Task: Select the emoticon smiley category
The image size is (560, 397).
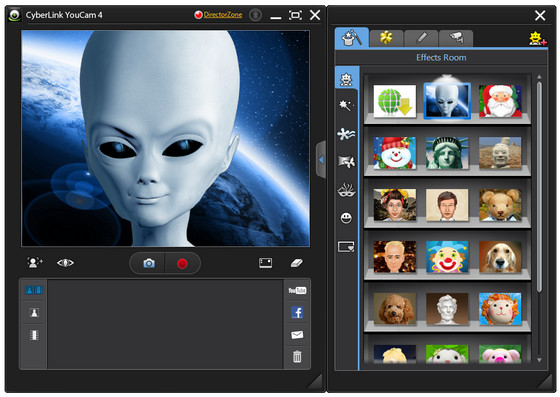Action: [x=346, y=217]
